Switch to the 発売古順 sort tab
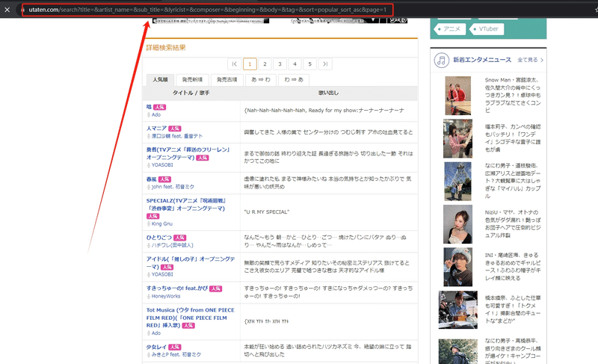The image size is (598, 364). (x=227, y=80)
